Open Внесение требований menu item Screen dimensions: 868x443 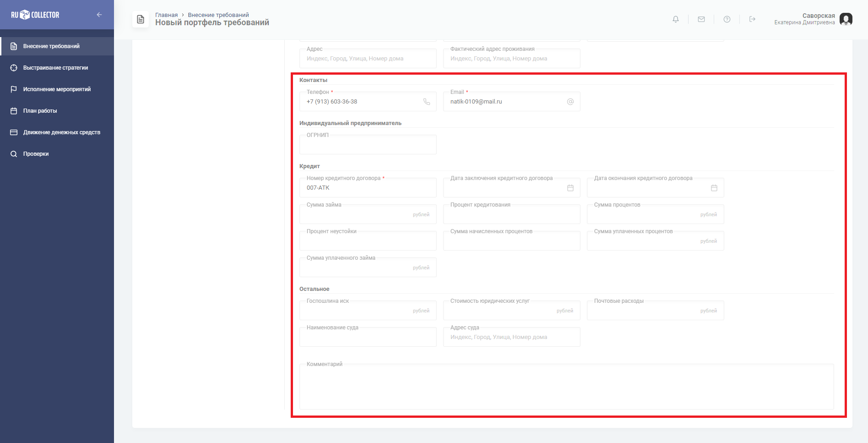pos(57,46)
